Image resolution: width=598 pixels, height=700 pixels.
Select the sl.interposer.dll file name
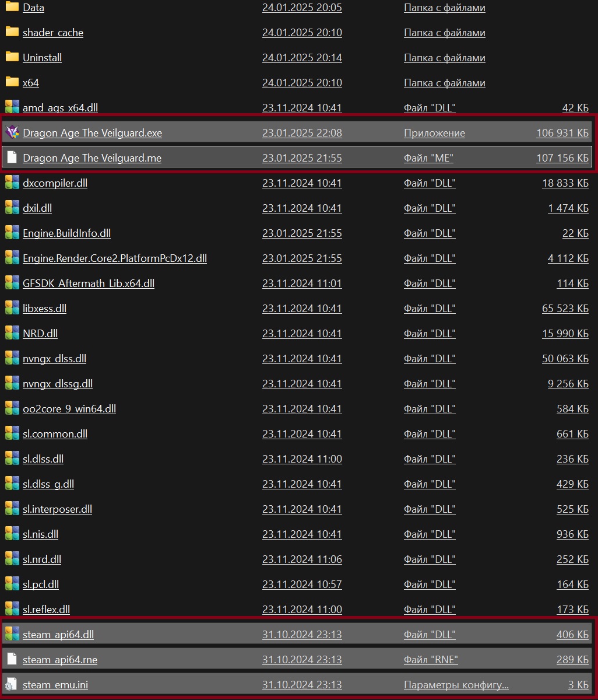click(x=57, y=509)
